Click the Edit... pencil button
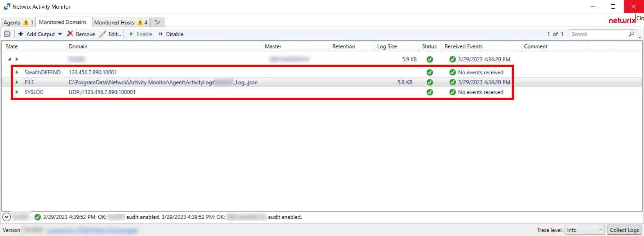This screenshot has height=236, width=644. point(110,34)
